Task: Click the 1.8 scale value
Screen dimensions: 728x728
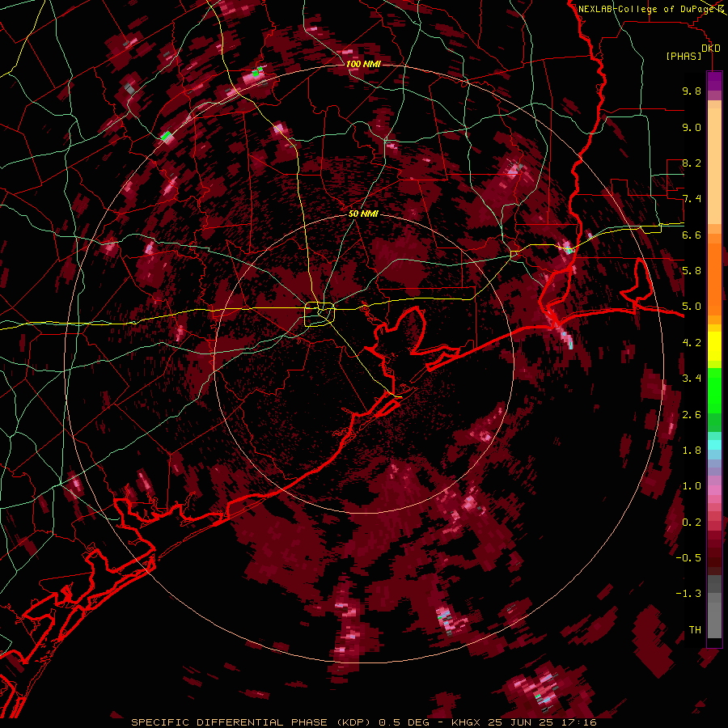Action: click(692, 450)
